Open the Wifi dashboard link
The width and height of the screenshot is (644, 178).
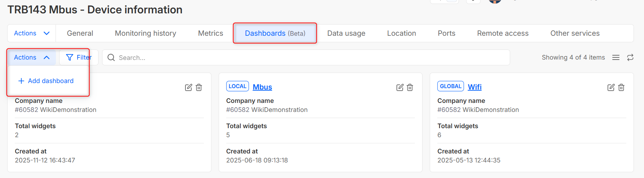[474, 87]
